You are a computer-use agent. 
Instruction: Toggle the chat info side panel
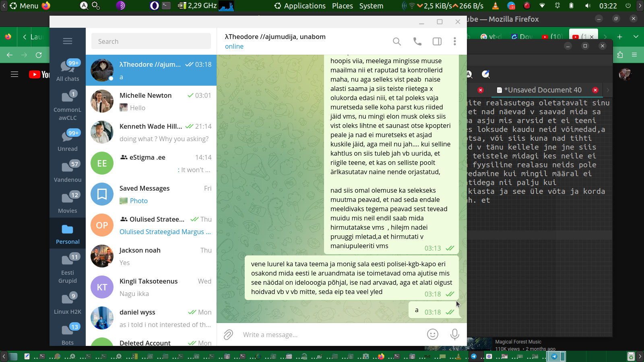[x=437, y=41]
